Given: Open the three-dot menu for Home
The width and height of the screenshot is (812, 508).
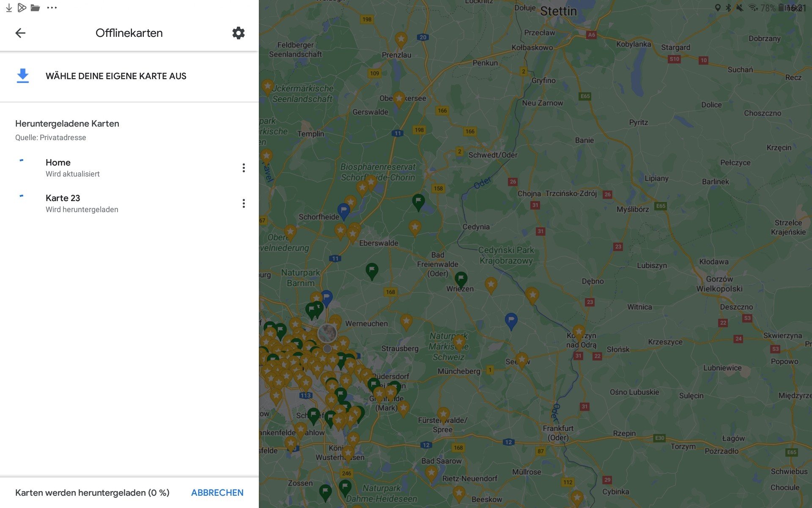Looking at the screenshot, I should [244, 168].
